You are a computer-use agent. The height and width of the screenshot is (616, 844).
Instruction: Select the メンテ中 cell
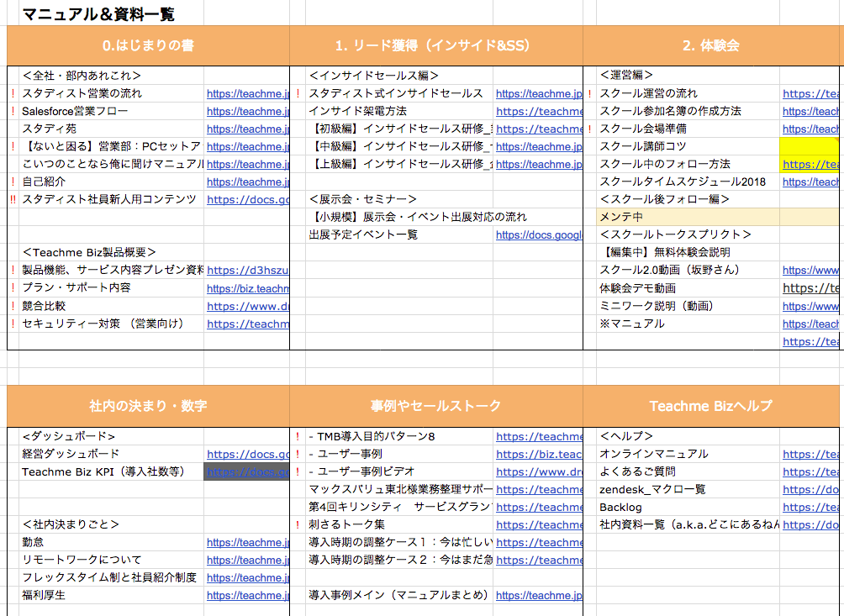click(x=688, y=218)
